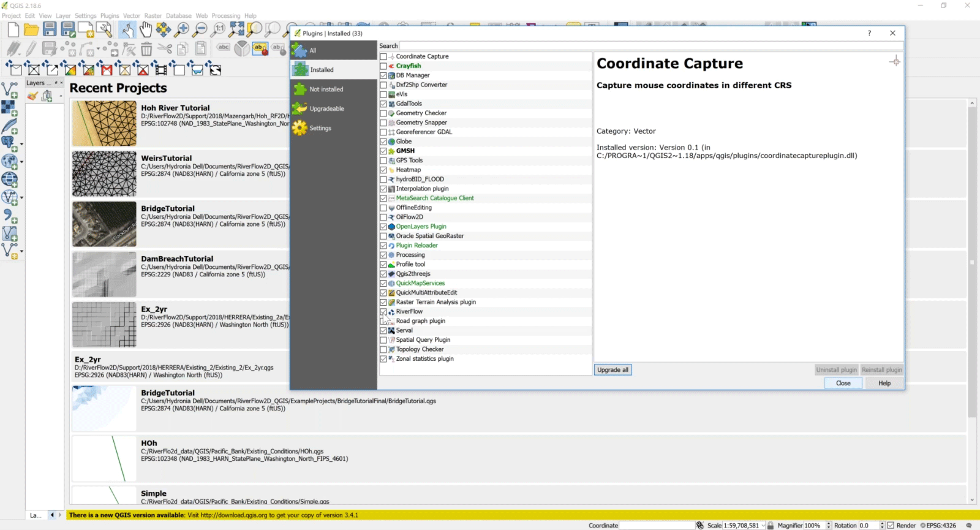The height and width of the screenshot is (530, 980).
Task: Click the Zoom Full extent icon
Action: (236, 29)
